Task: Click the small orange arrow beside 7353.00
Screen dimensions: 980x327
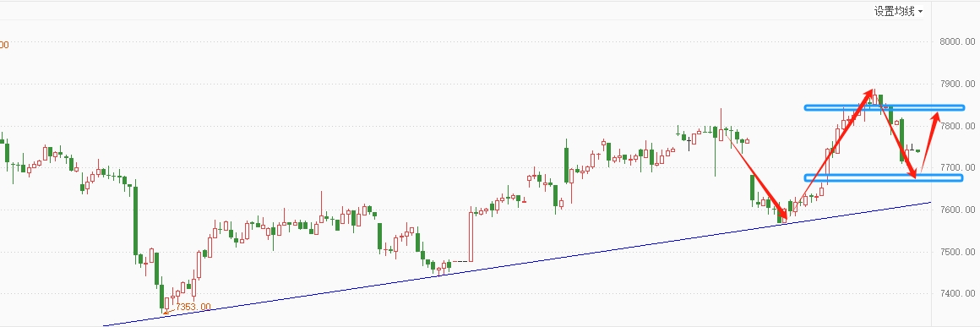Action: coord(167,311)
